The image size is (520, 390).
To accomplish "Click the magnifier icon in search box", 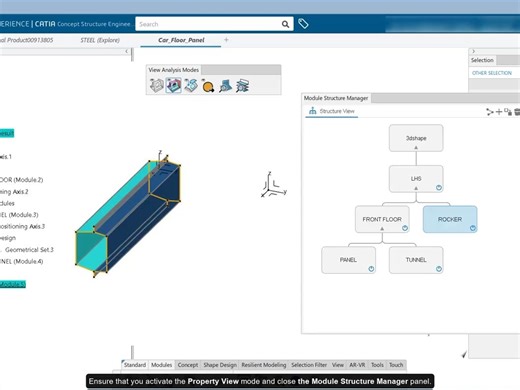I will click(x=285, y=24).
